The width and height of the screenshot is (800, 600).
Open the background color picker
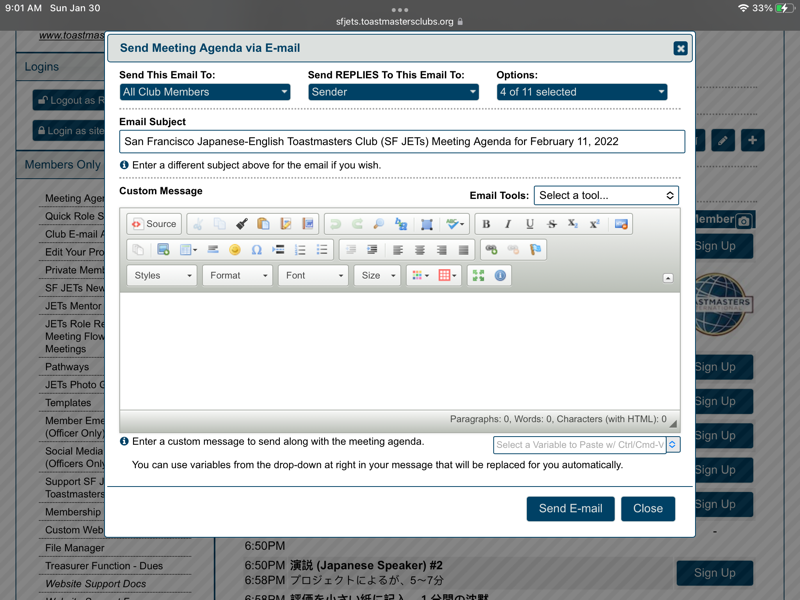[x=447, y=276]
